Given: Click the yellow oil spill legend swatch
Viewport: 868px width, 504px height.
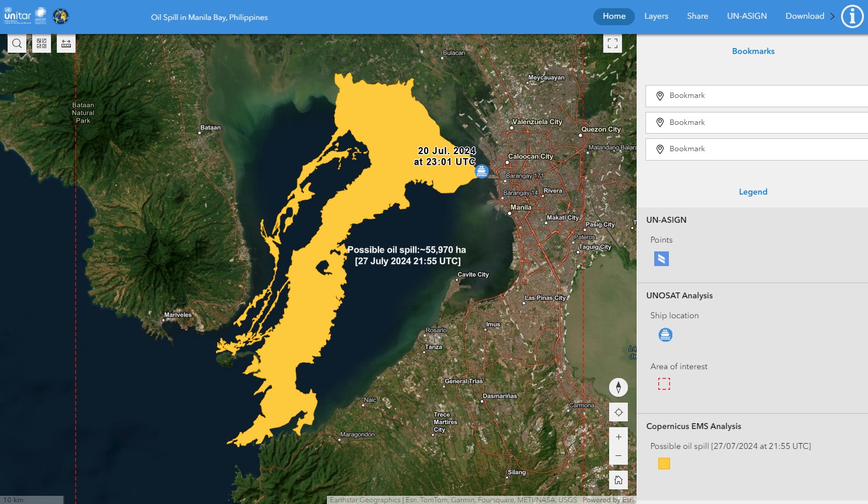Looking at the screenshot, I should click(x=664, y=464).
